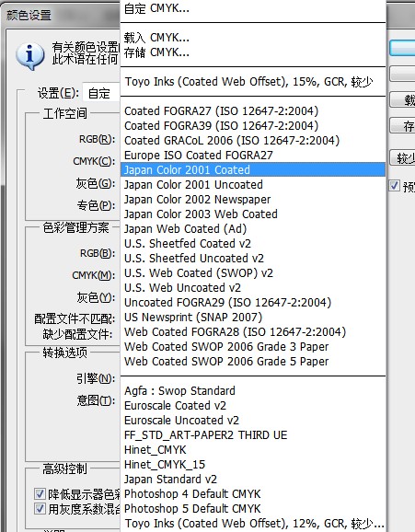The height and width of the screenshot is (532, 415).
Task: Open the 设置 dropdown showing 自定
Action: [x=101, y=93]
